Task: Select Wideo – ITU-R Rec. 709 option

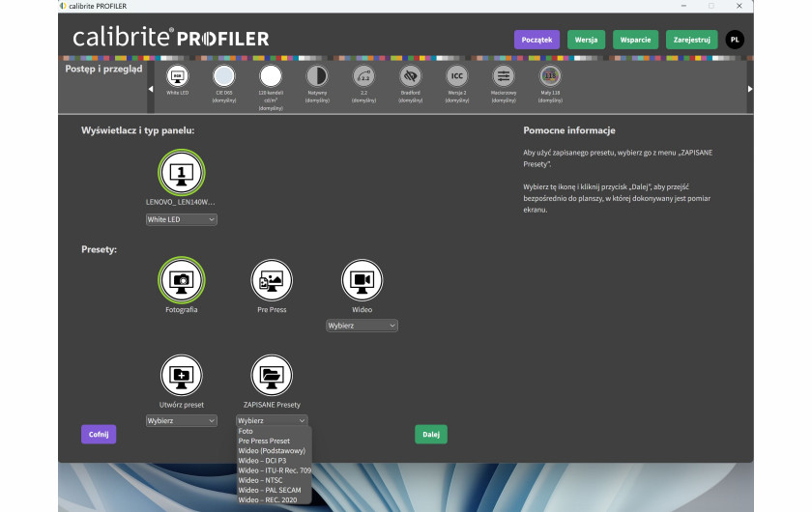Action: coord(274,470)
